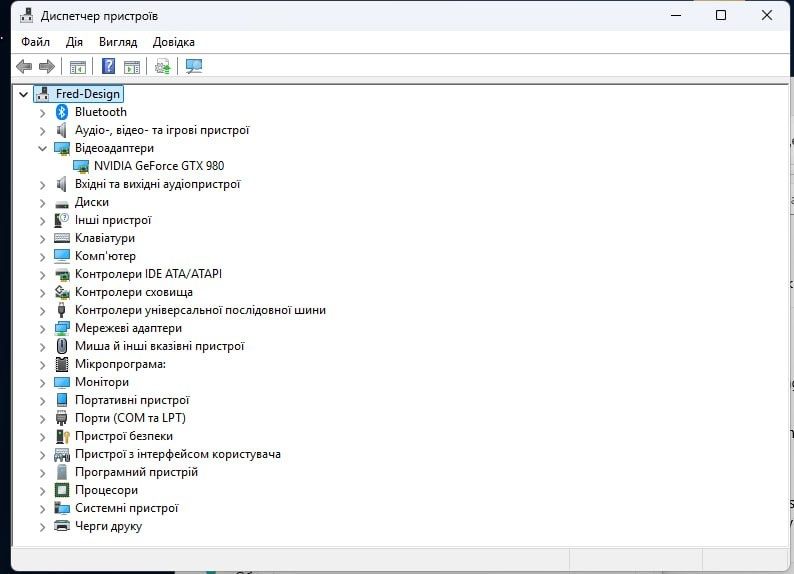
Task: Open the Дія menu
Action: coord(74,42)
